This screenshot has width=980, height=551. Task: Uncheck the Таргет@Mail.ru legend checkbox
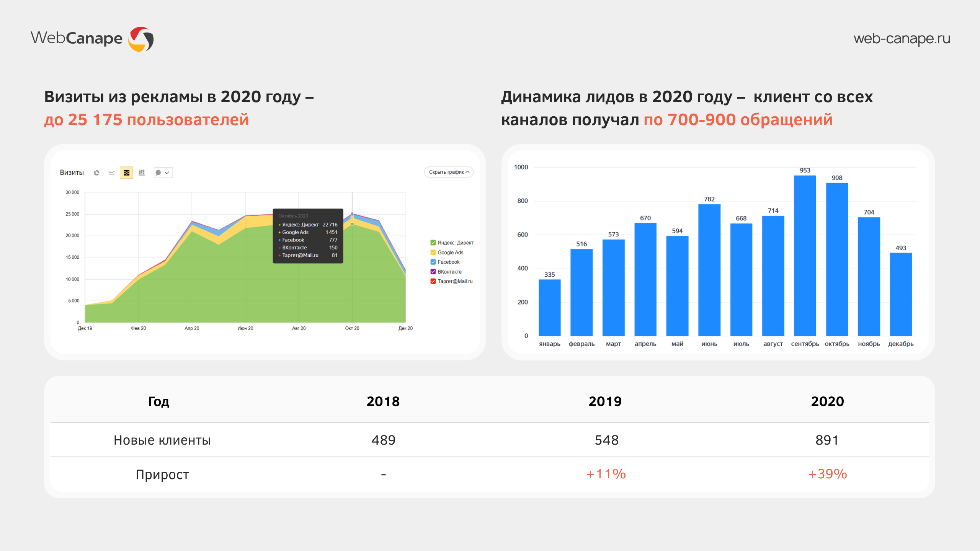(433, 281)
